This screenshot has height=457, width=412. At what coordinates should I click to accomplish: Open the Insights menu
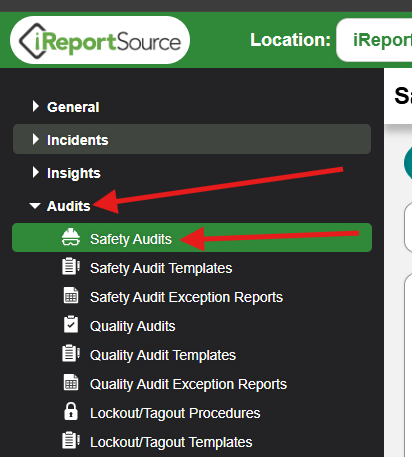[x=74, y=173]
